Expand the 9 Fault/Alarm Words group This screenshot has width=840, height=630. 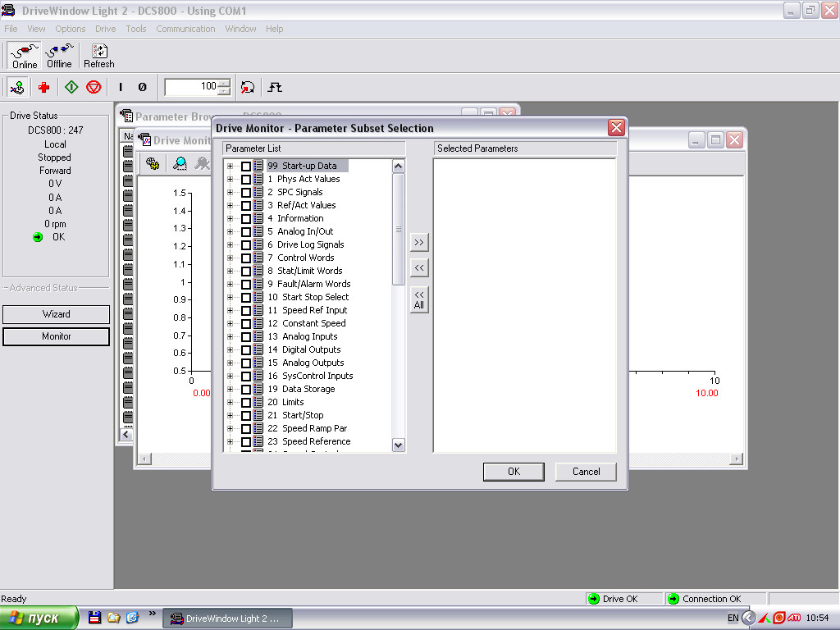pyautogui.click(x=231, y=284)
